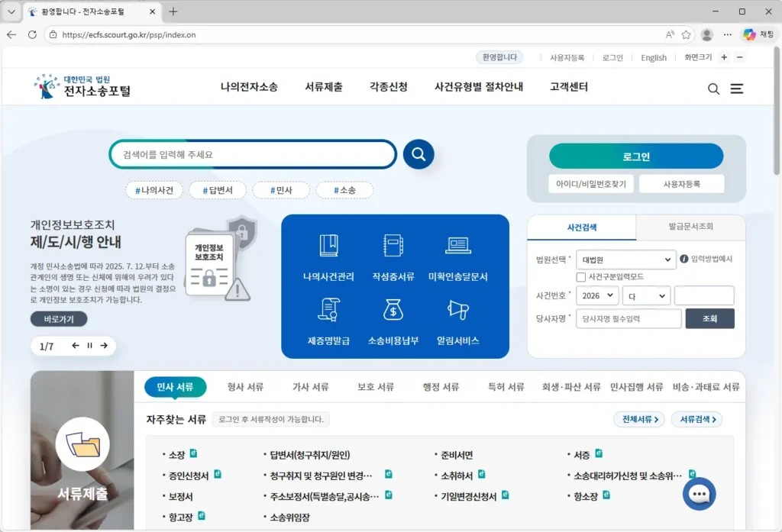This screenshot has width=782, height=532.
Task: Select the 형사 서류 document tab
Action: tap(244, 387)
